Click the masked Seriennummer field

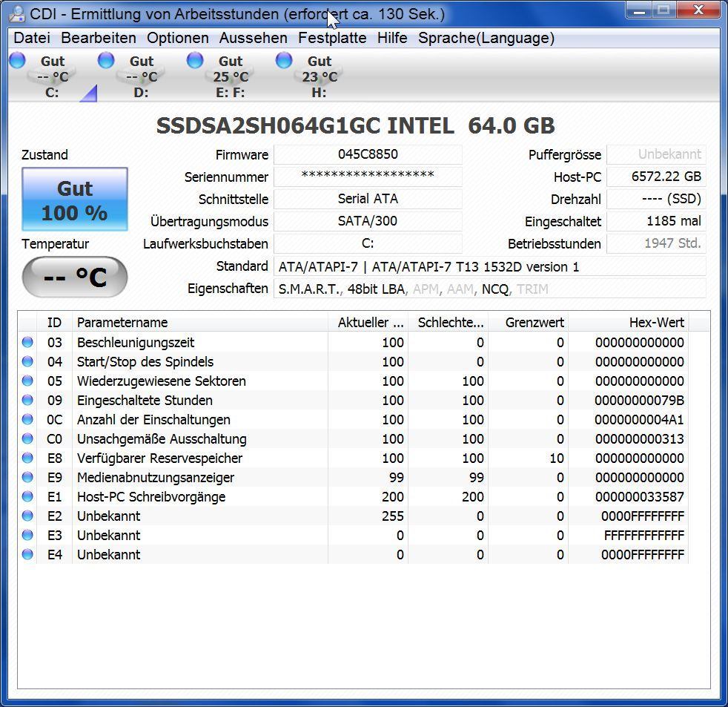click(x=368, y=177)
